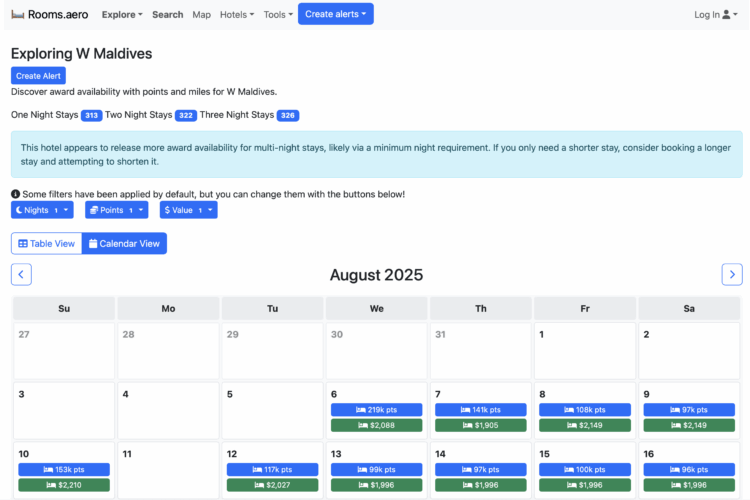Go to next month with right chevron
The image size is (750, 500).
[x=732, y=274]
